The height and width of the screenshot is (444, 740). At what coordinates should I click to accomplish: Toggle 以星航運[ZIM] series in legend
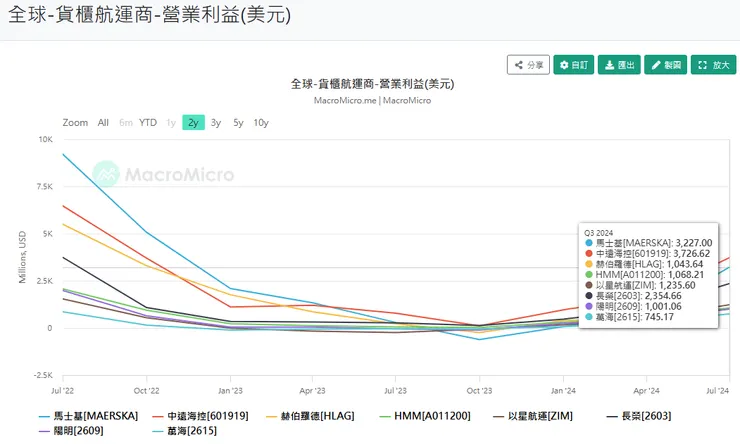point(533,416)
